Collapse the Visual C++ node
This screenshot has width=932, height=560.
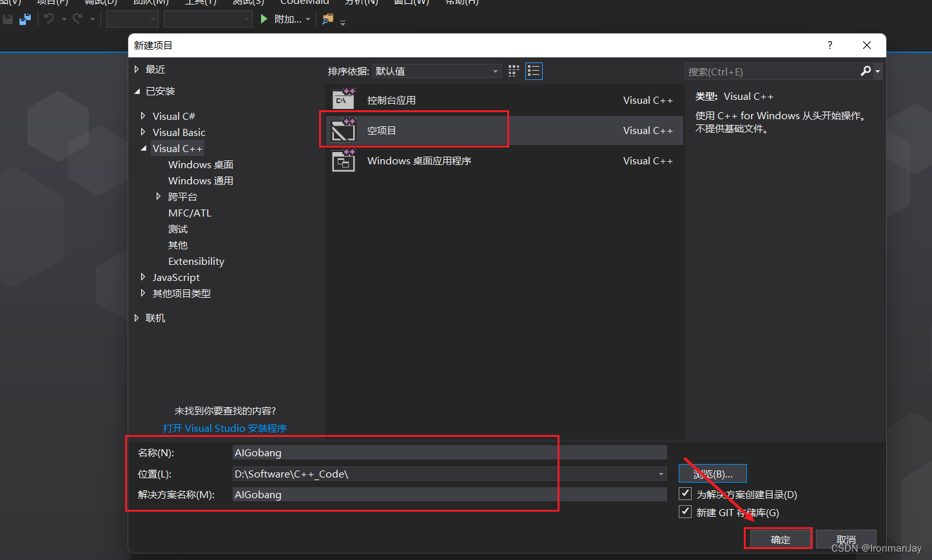(x=143, y=149)
